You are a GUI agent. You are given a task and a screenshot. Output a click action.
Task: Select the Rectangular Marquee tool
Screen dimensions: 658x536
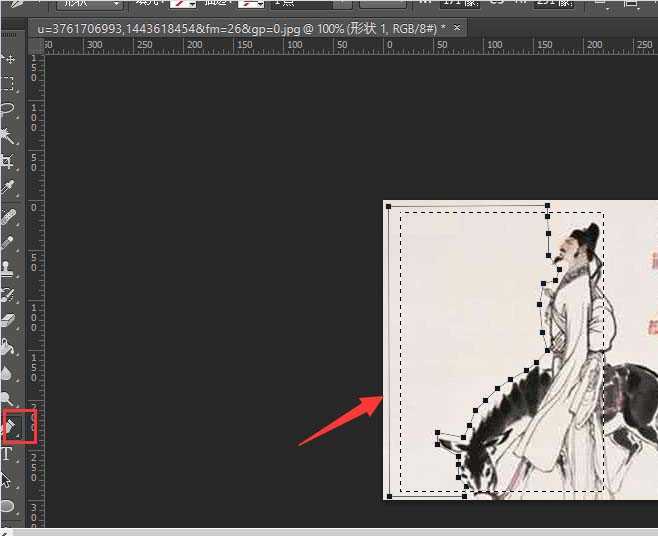9,84
